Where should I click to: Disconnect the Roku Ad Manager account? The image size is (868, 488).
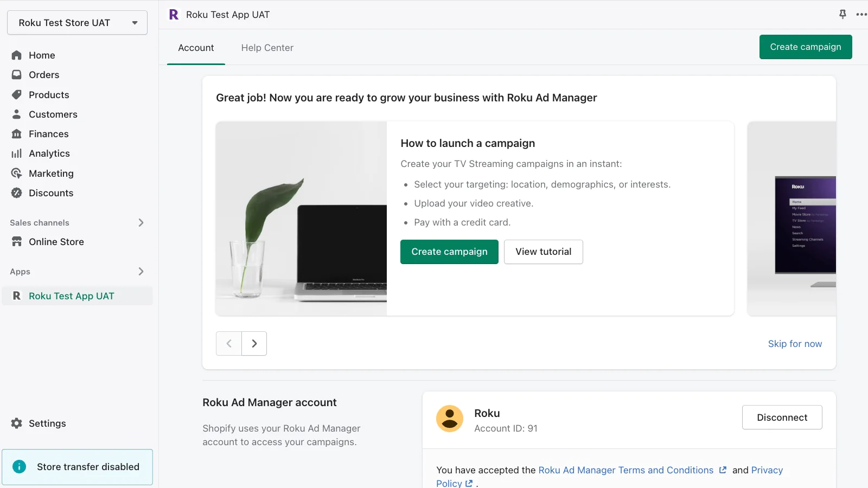[782, 418]
